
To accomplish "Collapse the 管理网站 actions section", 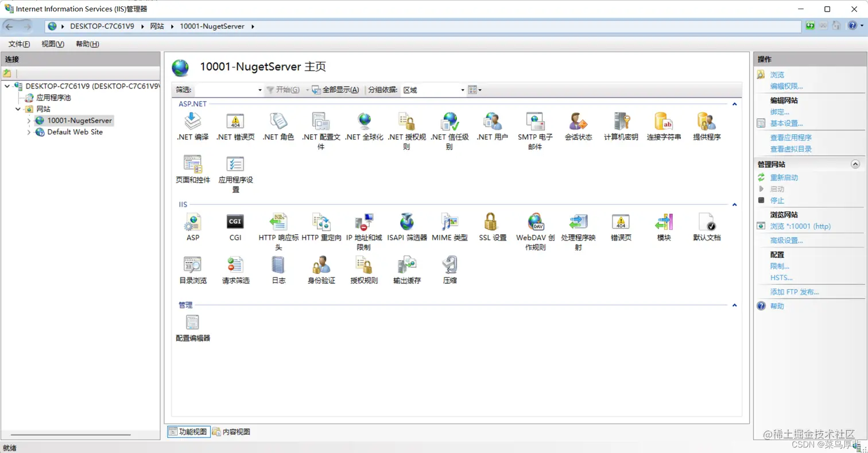I will [x=855, y=164].
